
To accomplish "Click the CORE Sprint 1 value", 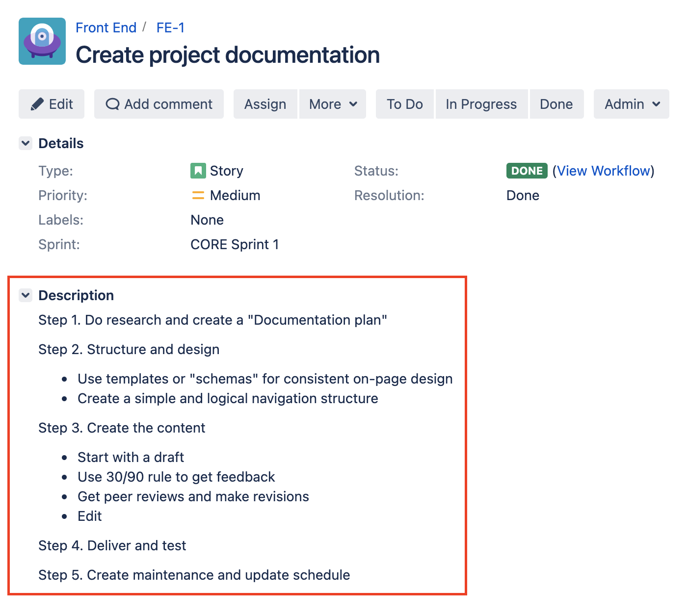I will pos(235,244).
